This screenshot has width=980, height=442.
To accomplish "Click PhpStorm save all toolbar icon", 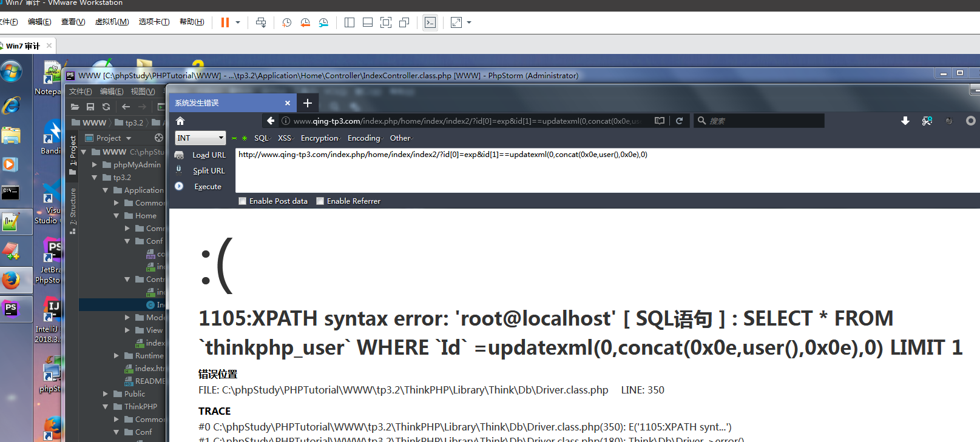I will [90, 107].
